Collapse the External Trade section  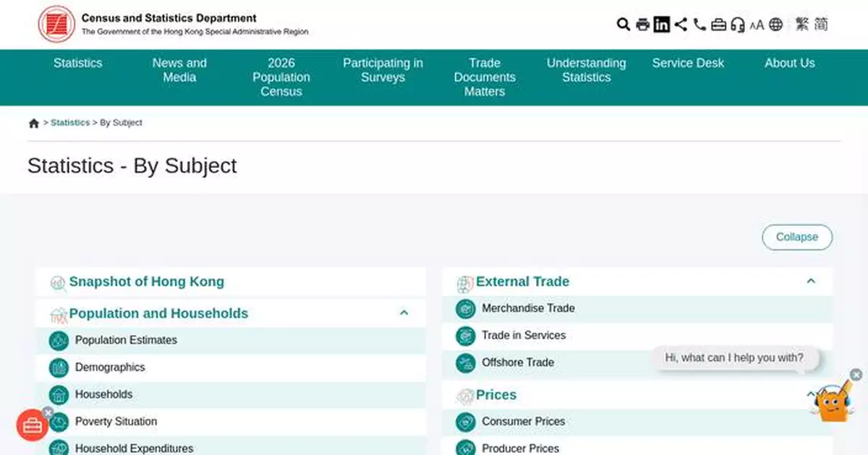pyautogui.click(x=811, y=281)
